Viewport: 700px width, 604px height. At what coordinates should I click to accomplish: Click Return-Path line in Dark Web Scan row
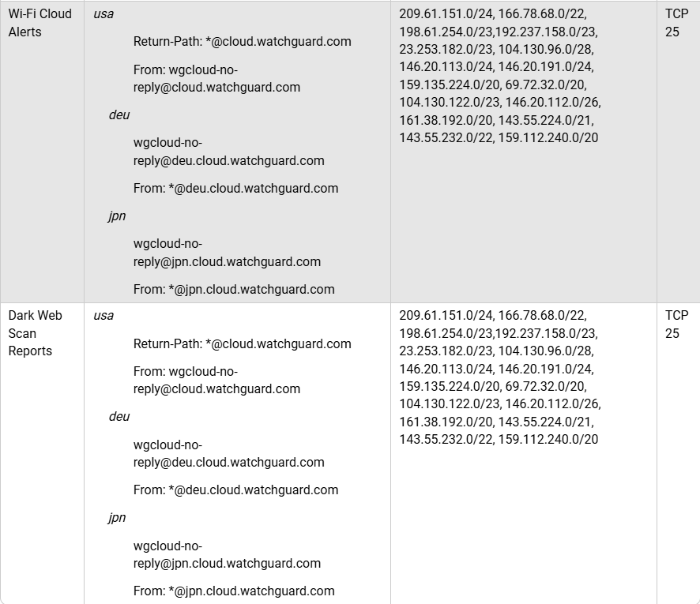[x=242, y=344]
